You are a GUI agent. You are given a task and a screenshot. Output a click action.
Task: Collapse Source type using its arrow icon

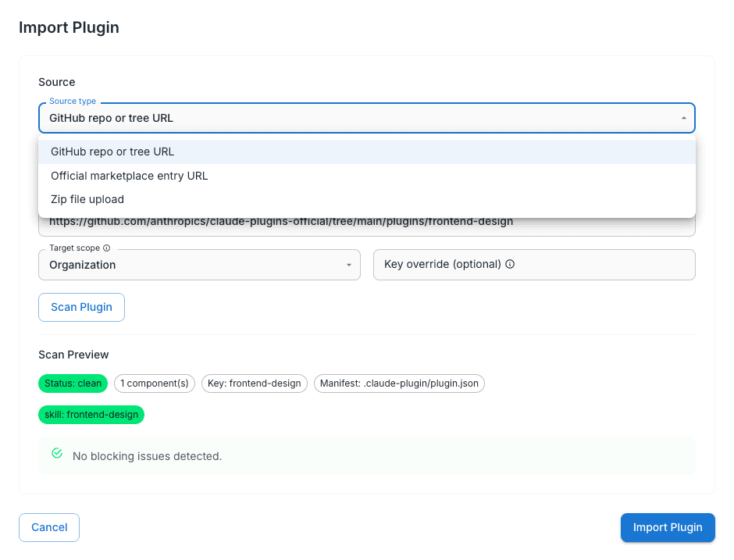coord(683,118)
